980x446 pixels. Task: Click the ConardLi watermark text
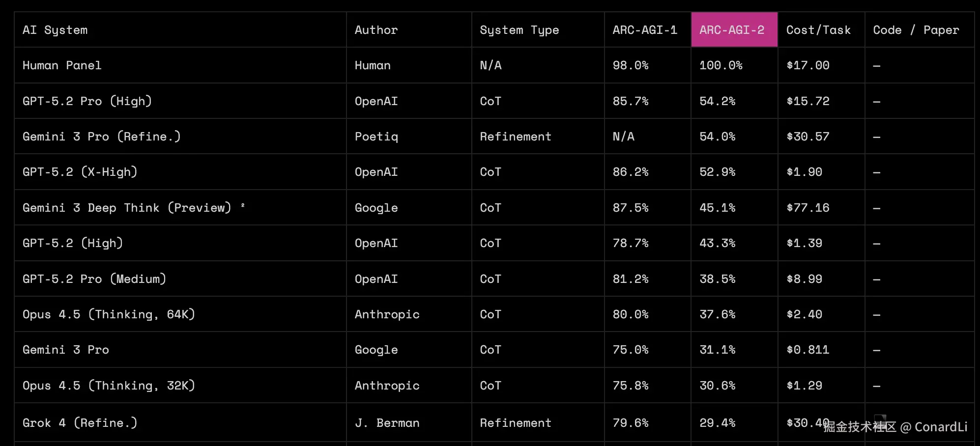tap(941, 427)
